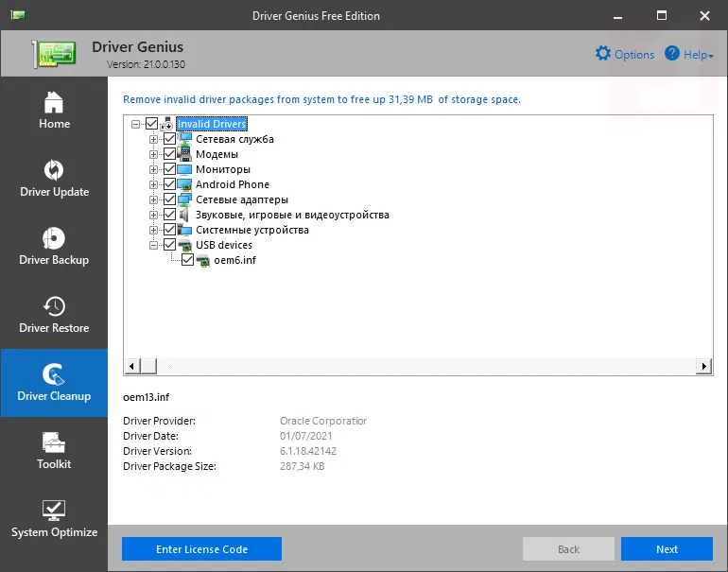Expand the Системные устройства node

(x=153, y=230)
